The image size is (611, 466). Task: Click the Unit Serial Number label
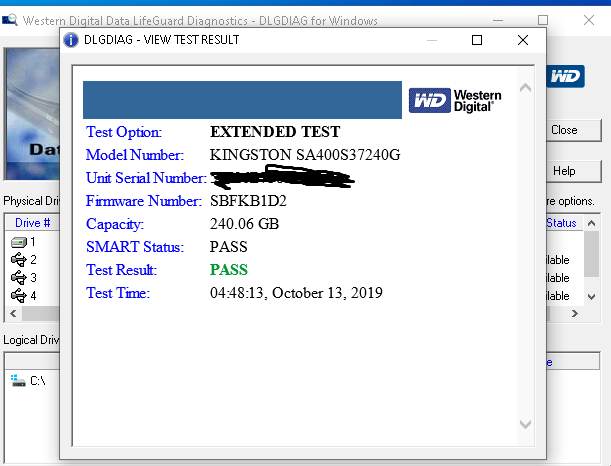click(x=146, y=178)
